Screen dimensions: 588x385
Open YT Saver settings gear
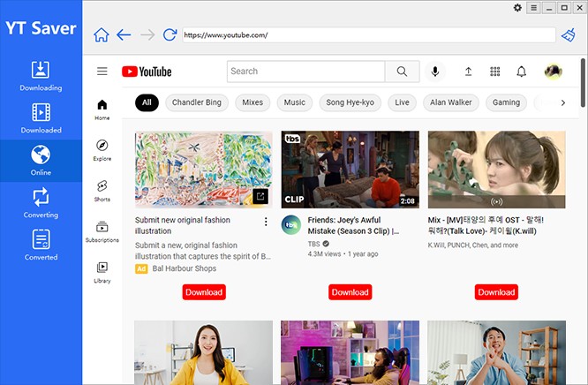click(517, 7)
